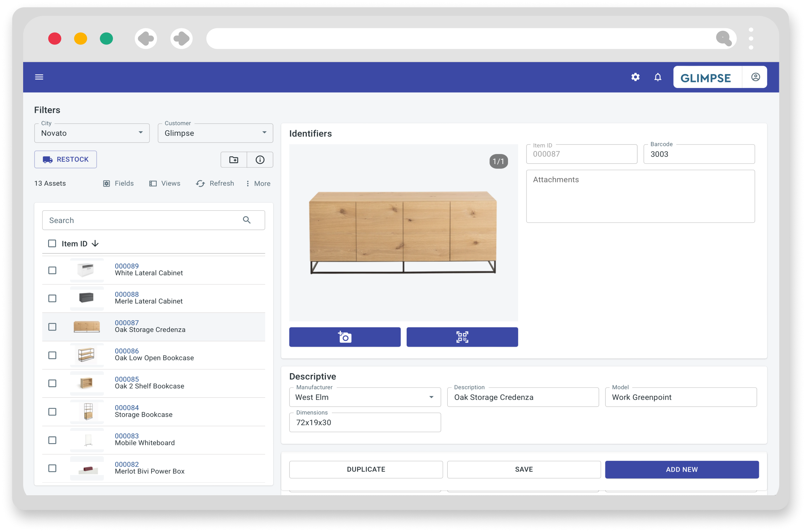The height and width of the screenshot is (532, 806).
Task: Open the More options menu
Action: 258,184
